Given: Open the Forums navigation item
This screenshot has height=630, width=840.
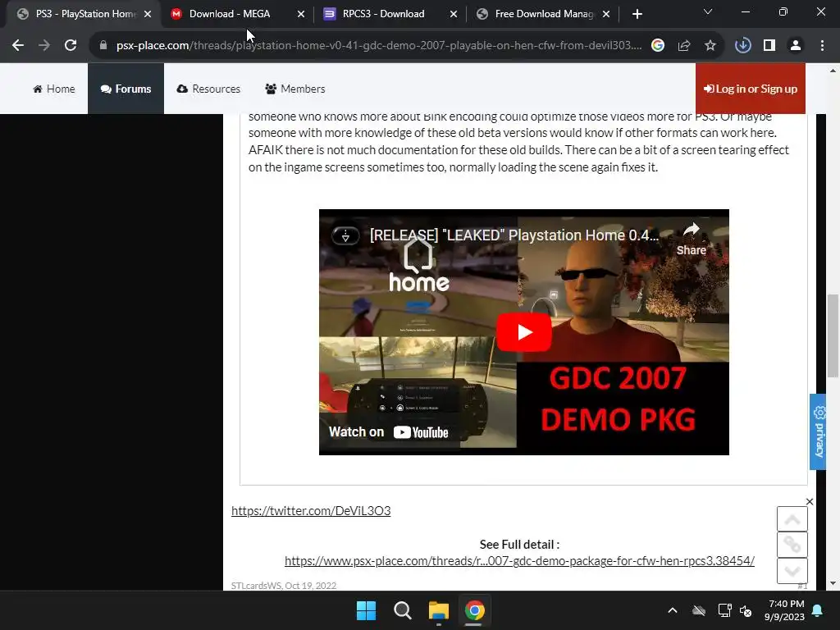Looking at the screenshot, I should [126, 89].
